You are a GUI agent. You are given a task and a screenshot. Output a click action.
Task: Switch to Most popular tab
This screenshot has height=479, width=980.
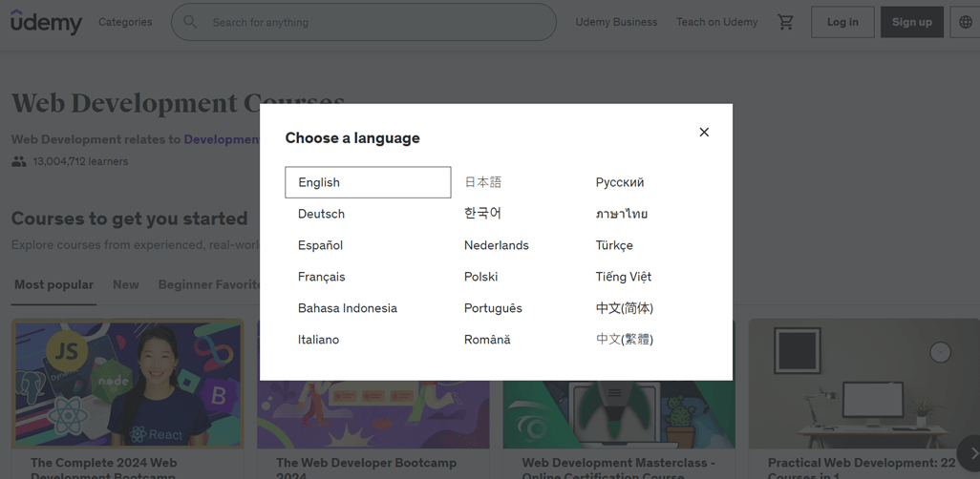[53, 284]
